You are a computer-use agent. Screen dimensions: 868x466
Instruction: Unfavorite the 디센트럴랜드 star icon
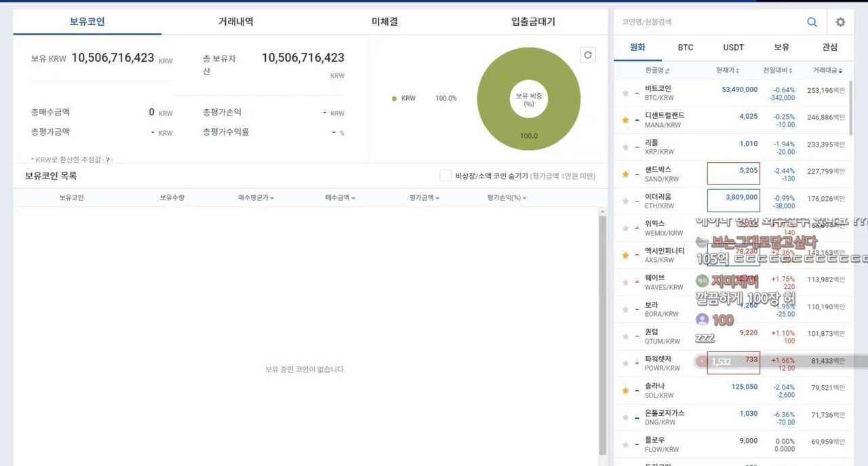[x=625, y=119]
